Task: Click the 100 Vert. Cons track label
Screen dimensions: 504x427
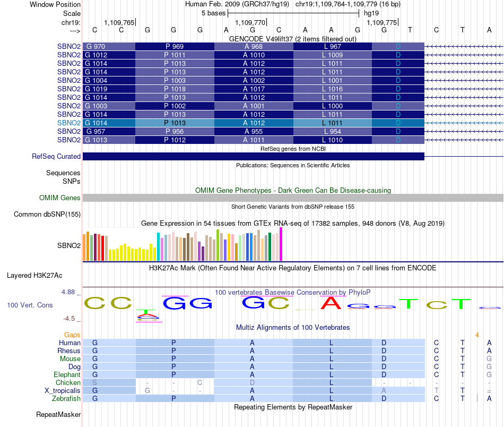Action: pos(30,305)
